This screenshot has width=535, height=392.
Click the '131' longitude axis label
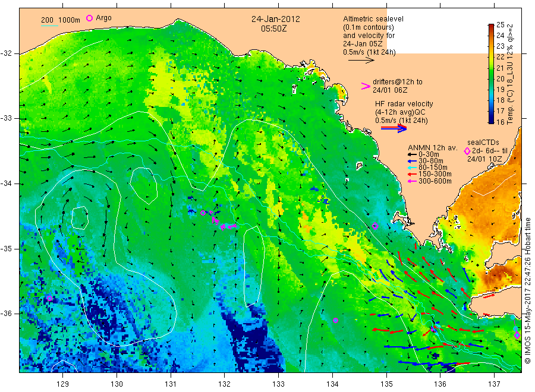pos(171,384)
